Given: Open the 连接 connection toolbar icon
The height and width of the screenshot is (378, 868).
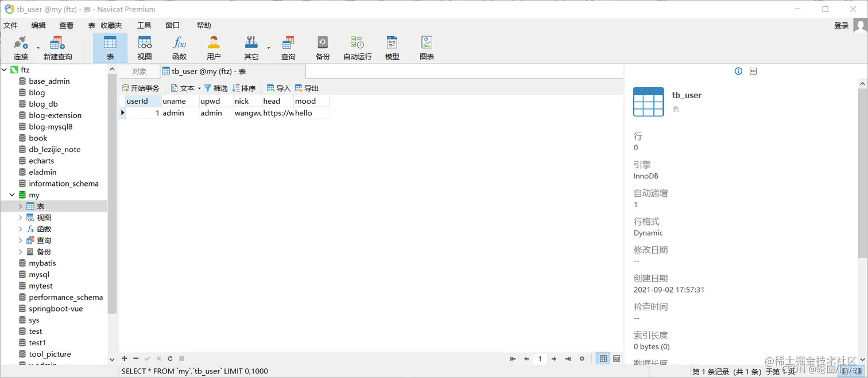Looking at the screenshot, I should (x=21, y=48).
